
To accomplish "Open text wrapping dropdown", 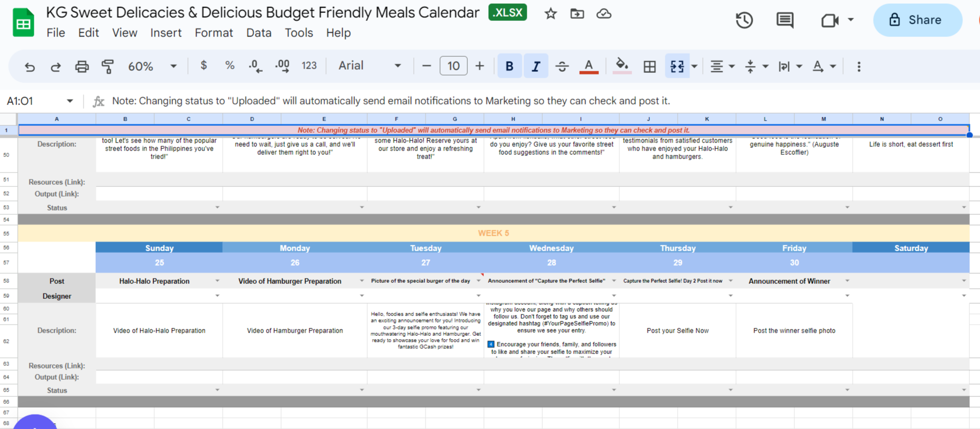I will [790, 66].
